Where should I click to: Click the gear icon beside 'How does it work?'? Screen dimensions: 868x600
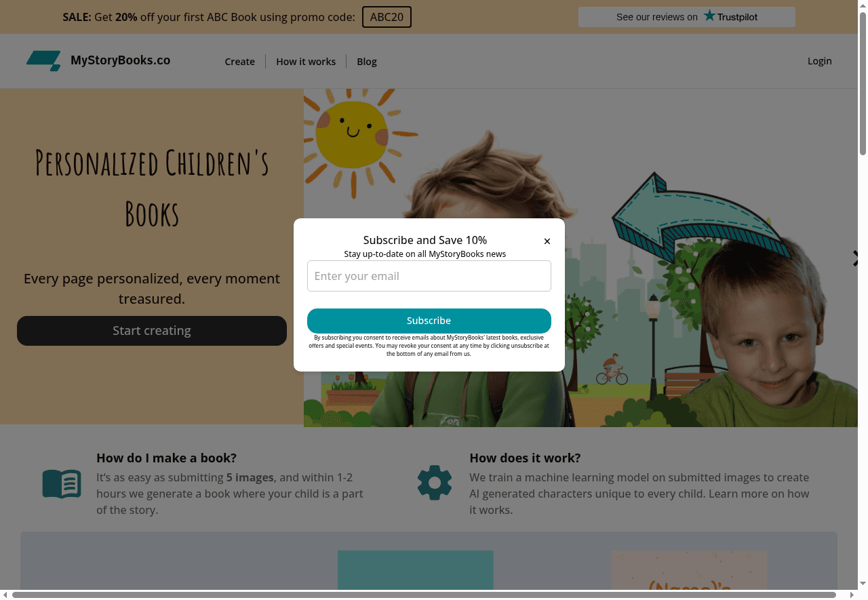coord(435,482)
